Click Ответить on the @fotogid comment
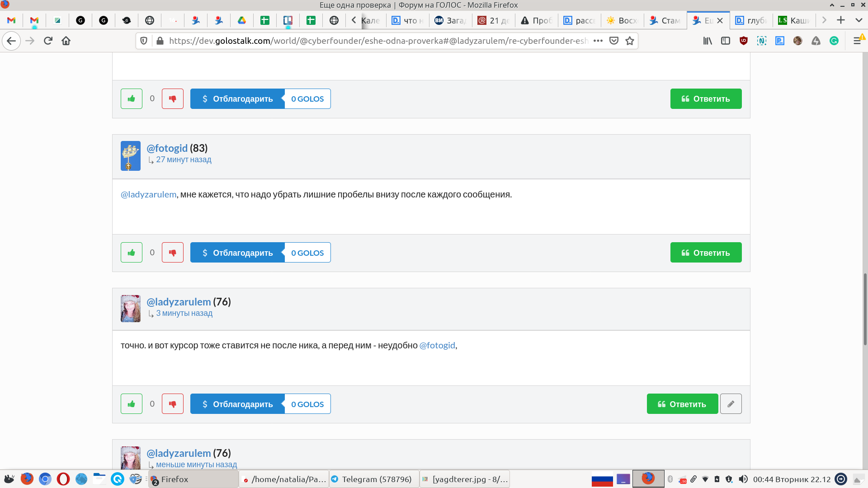 [x=706, y=253]
